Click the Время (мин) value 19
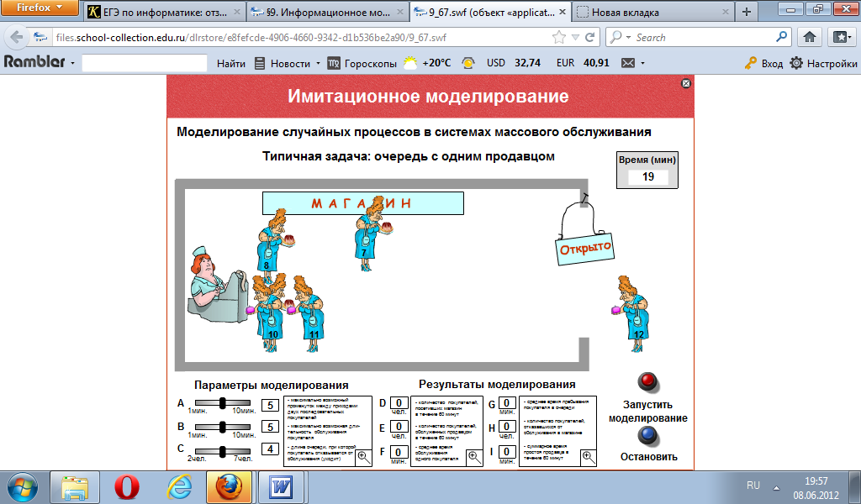 click(648, 177)
